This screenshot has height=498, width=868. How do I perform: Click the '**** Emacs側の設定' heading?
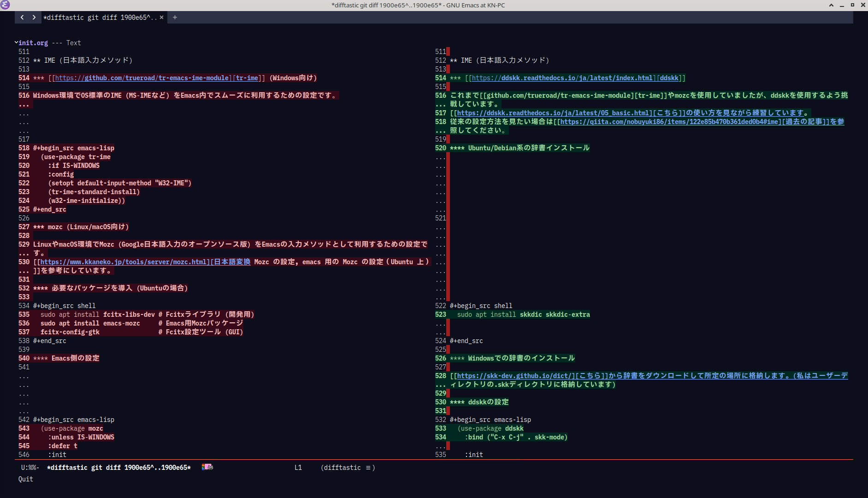(x=66, y=358)
